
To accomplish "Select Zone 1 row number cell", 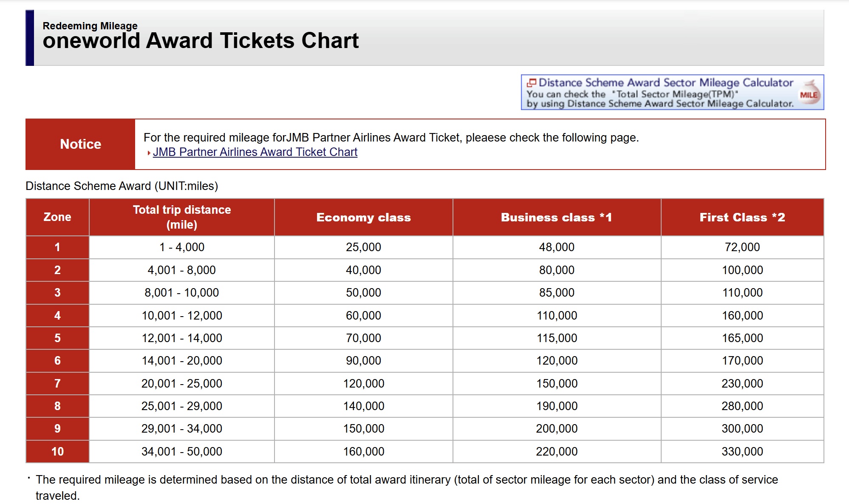I will 57,247.
